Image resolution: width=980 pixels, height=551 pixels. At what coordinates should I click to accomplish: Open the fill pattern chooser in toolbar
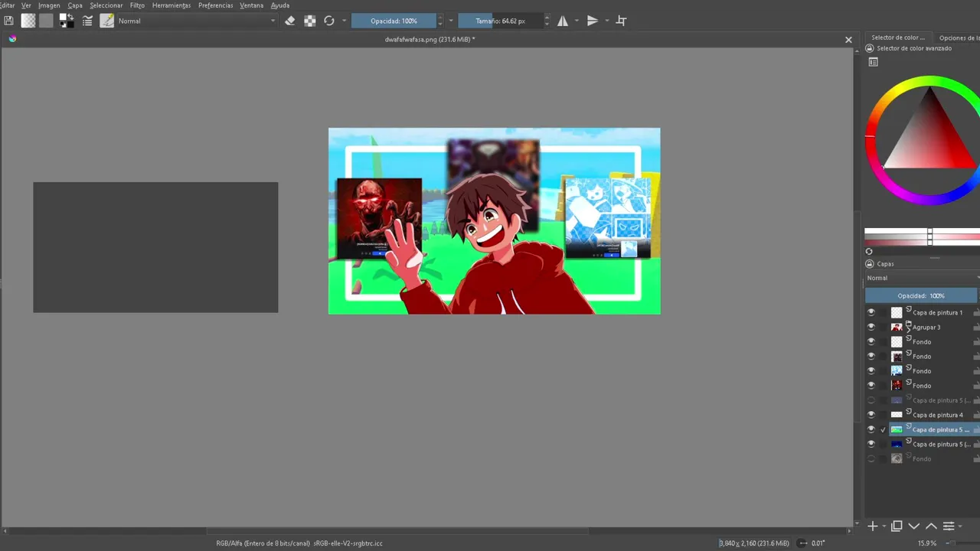[x=47, y=21]
